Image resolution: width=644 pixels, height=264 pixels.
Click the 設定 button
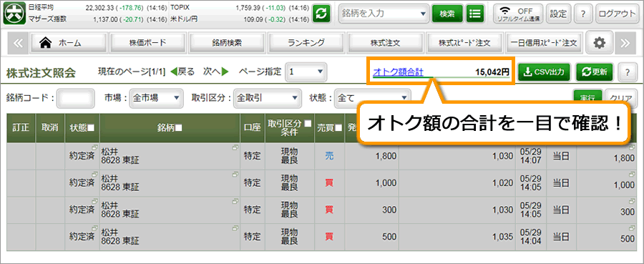click(558, 14)
